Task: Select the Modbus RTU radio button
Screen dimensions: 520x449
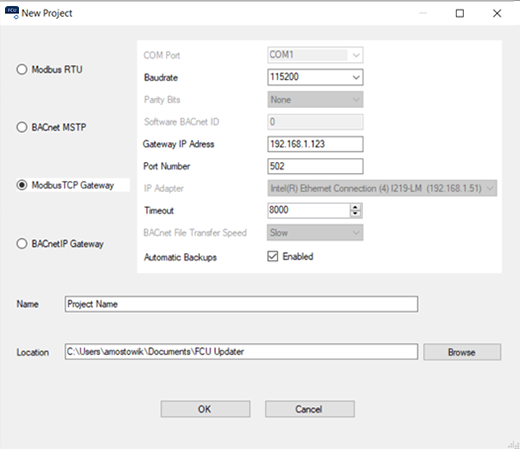Action: click(22, 69)
